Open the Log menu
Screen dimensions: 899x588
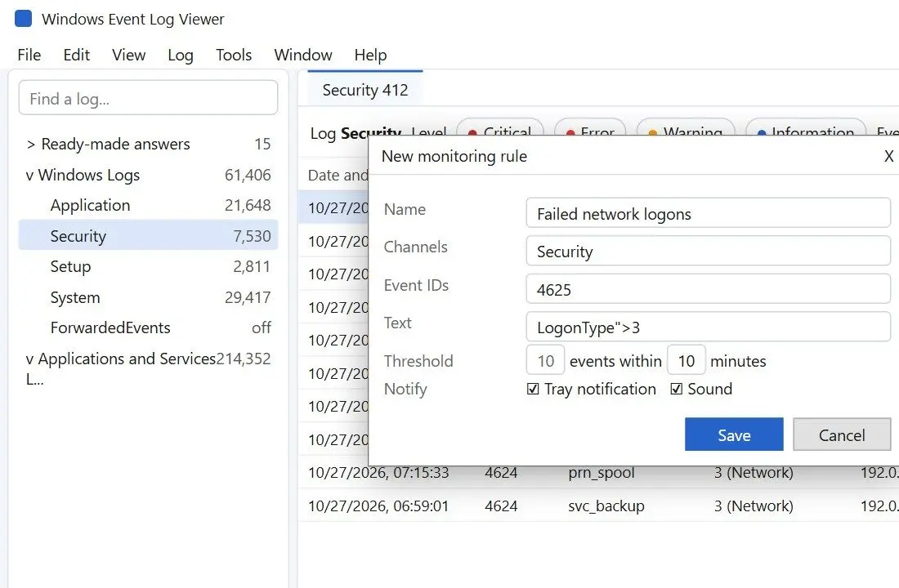click(x=180, y=55)
